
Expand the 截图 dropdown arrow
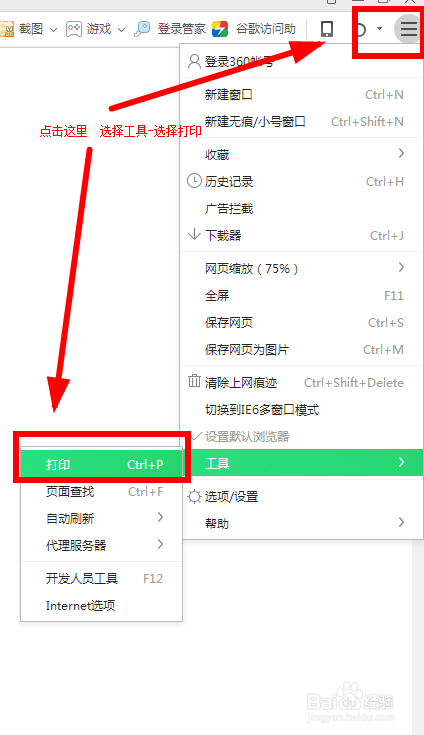53,30
